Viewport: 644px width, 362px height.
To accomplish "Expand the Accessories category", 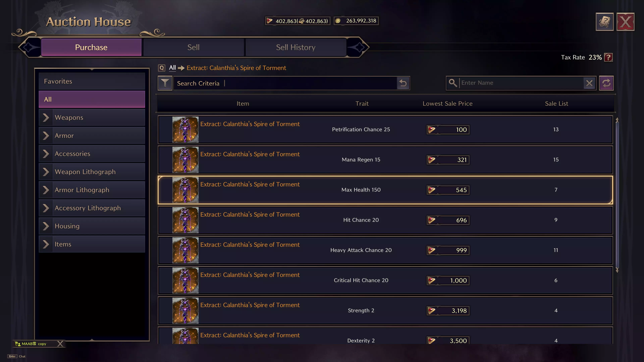I will [46, 154].
